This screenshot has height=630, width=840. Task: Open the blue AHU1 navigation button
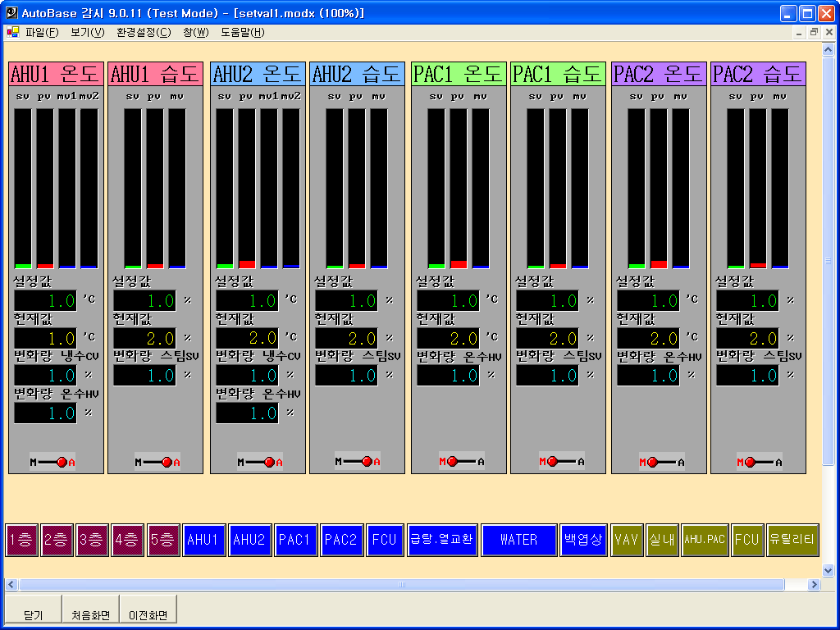point(203,540)
